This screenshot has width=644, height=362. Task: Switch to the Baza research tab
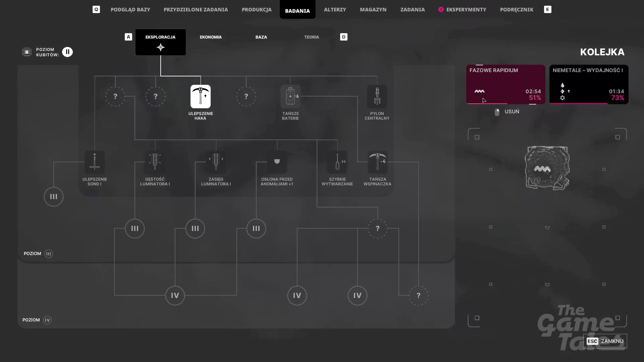click(x=261, y=37)
